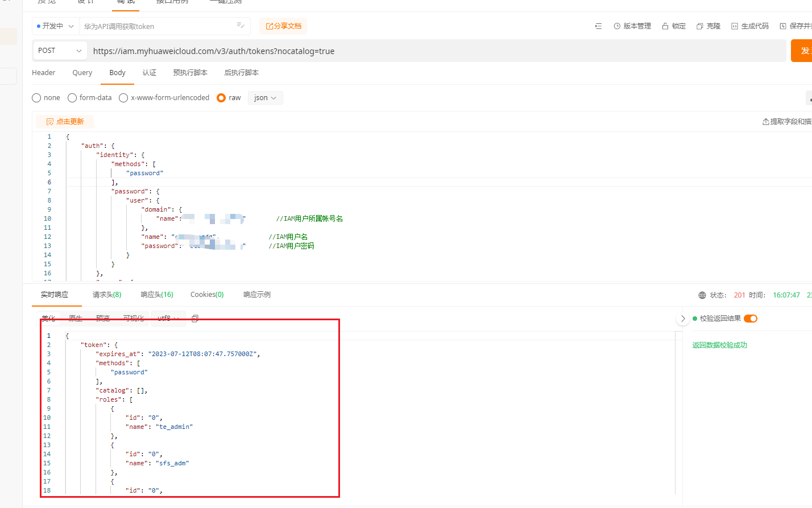Click the response time 16:07:47
812x508 pixels.
(786, 295)
